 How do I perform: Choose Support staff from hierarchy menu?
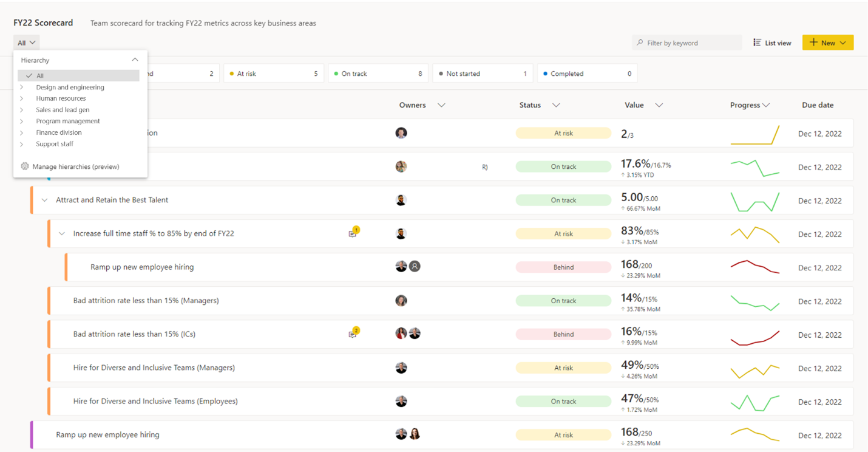[55, 144]
